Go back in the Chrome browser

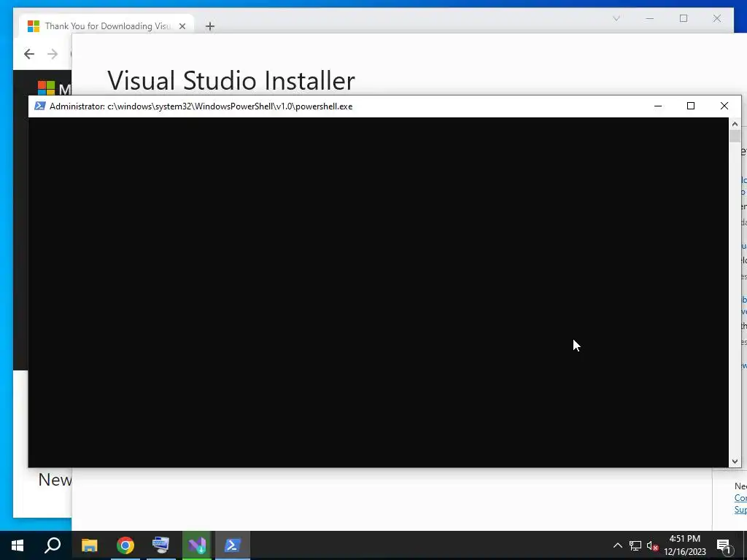(29, 54)
